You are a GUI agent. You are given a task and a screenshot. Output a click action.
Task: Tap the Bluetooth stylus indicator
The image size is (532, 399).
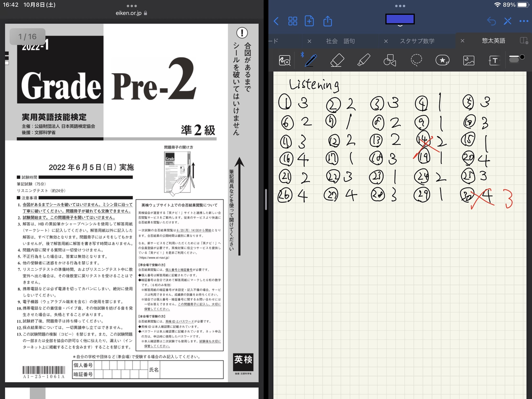coord(303,55)
